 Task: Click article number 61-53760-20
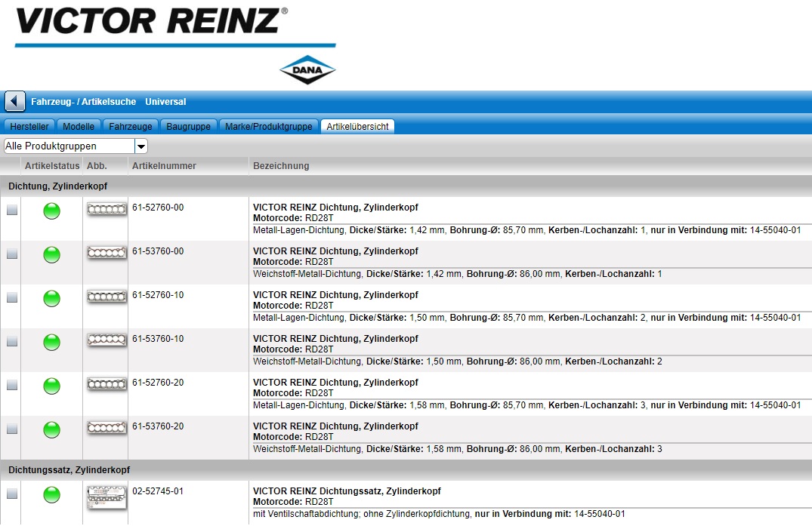158,426
